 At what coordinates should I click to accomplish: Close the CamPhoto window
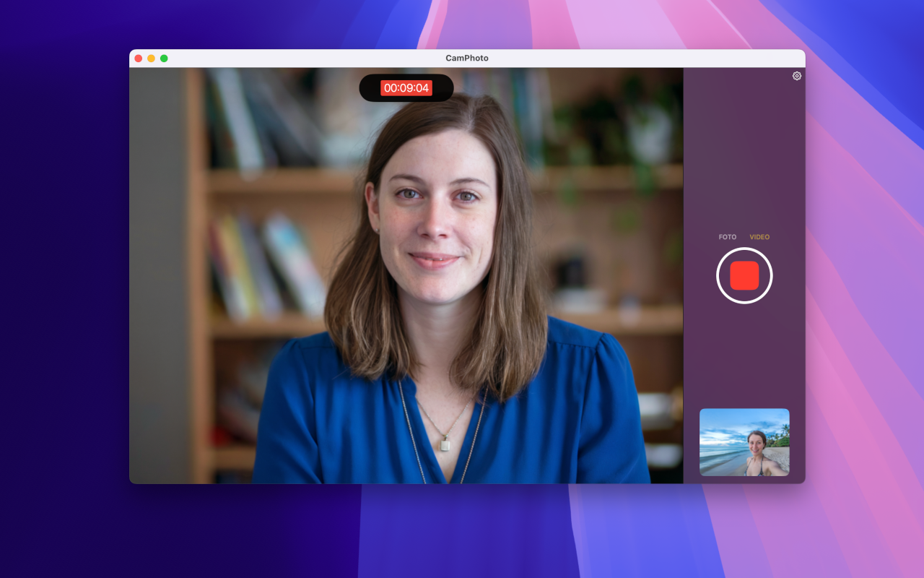click(139, 59)
